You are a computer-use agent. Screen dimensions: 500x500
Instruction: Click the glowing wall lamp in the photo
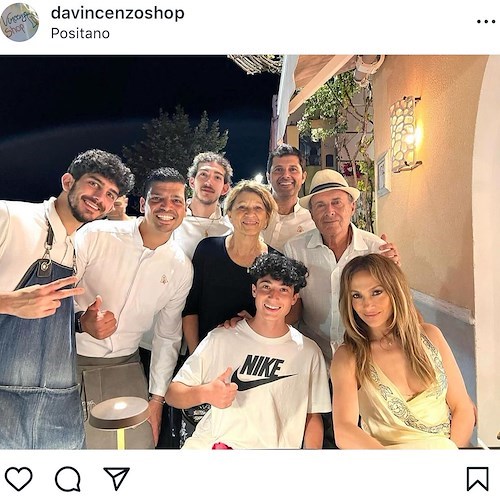(x=406, y=135)
